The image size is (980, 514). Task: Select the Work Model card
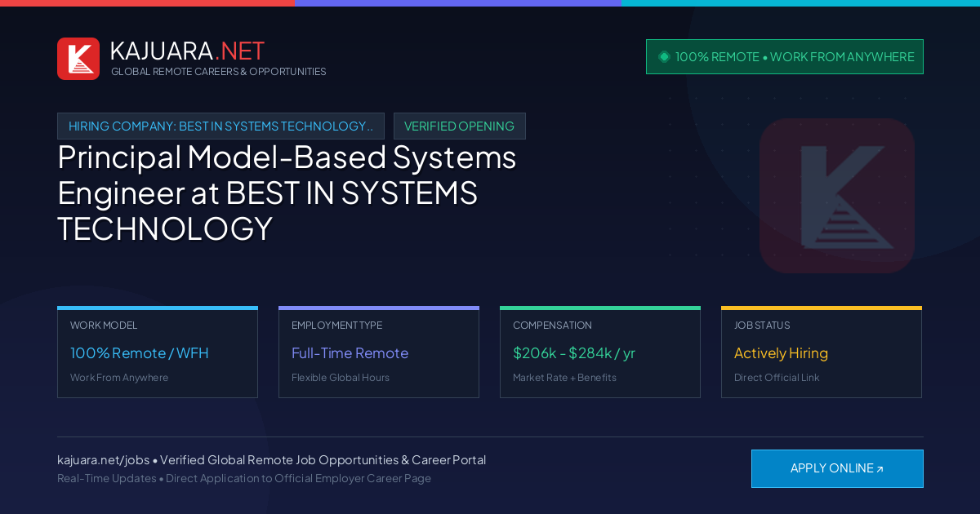pos(158,352)
